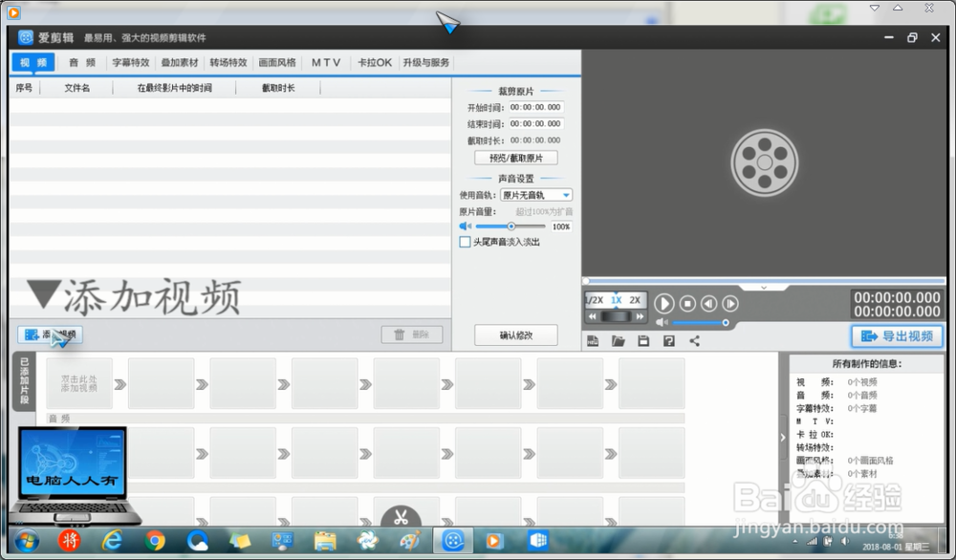Click the 截取时长 column header
956x560 pixels.
click(x=278, y=88)
